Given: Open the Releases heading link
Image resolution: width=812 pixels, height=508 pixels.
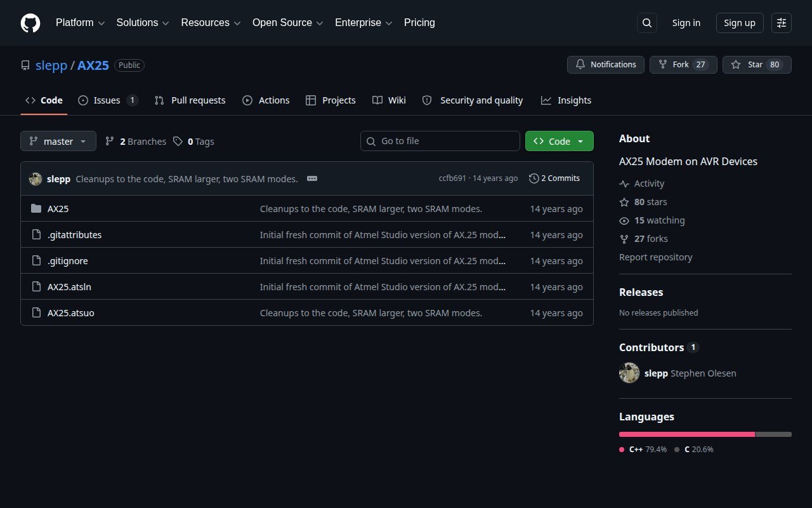Looking at the screenshot, I should 641,292.
